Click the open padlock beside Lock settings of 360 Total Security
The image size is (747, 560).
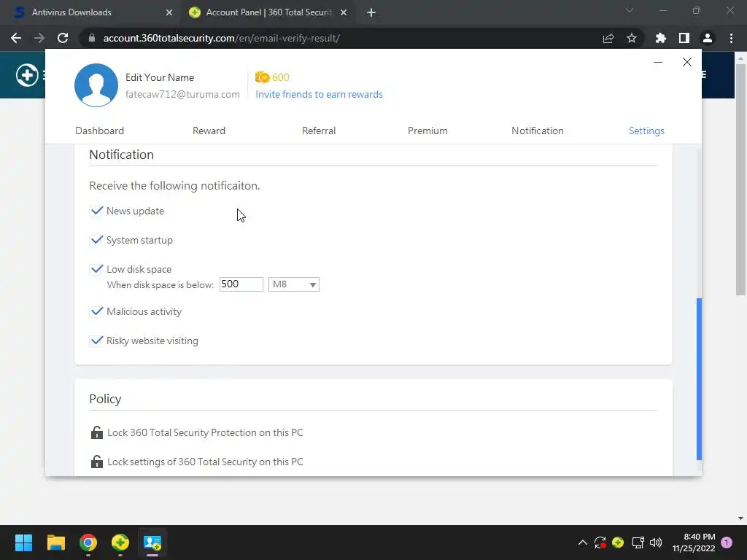coord(97,462)
